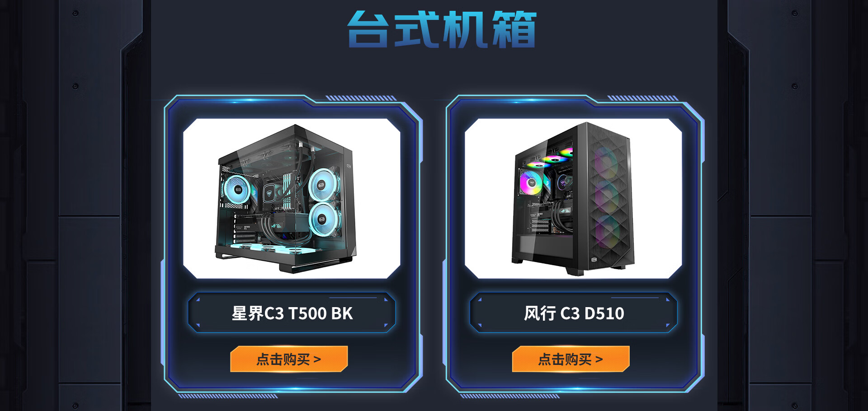
Task: Click the power supply shroud of D510 case
Action: [x=542, y=247]
